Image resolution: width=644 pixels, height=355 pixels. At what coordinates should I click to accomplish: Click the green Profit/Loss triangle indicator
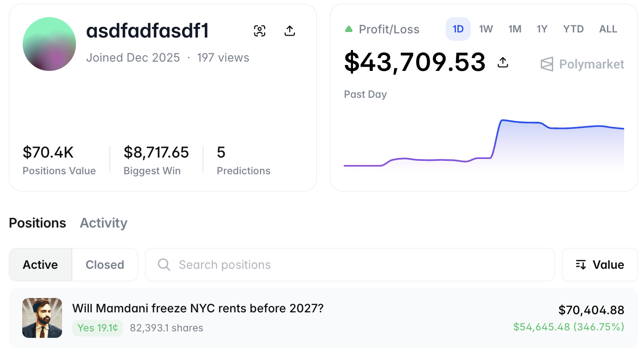point(349,29)
